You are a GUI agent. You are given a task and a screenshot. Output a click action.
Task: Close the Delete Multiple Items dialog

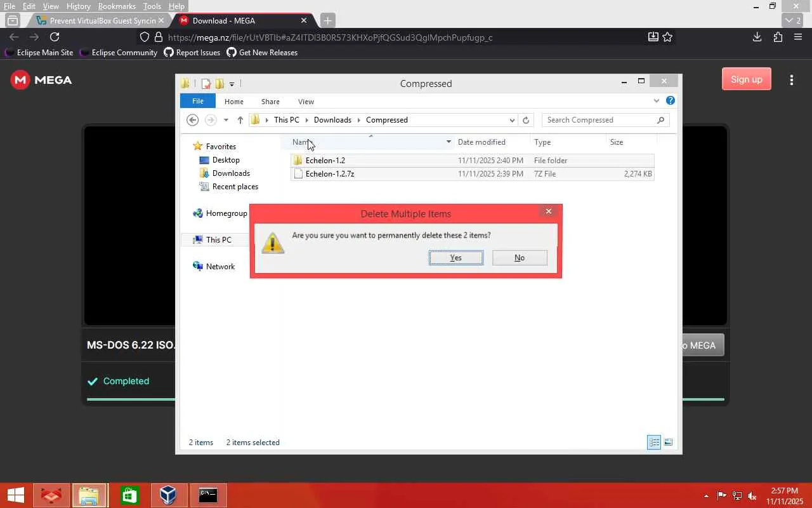coord(549,211)
